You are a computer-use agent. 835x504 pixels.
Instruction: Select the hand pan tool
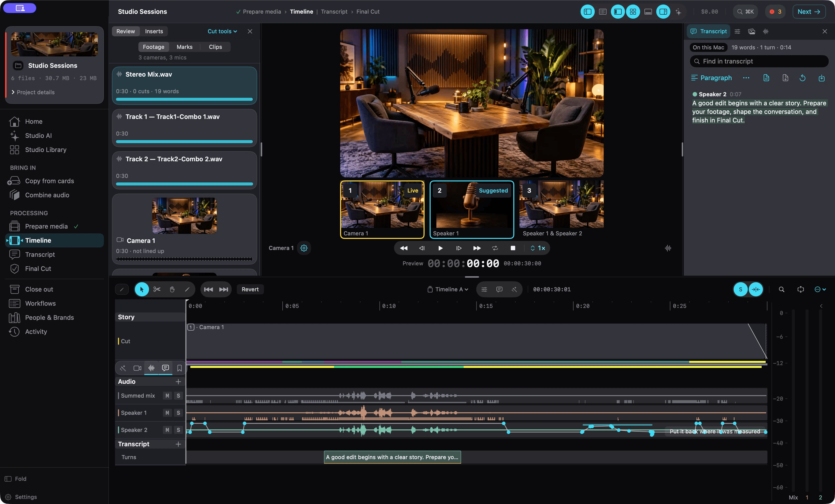[172, 289]
